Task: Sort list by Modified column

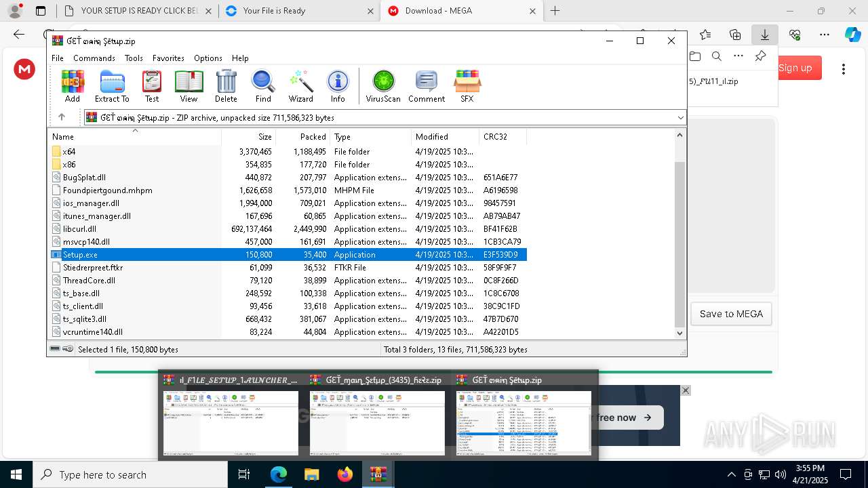Action: (445, 137)
